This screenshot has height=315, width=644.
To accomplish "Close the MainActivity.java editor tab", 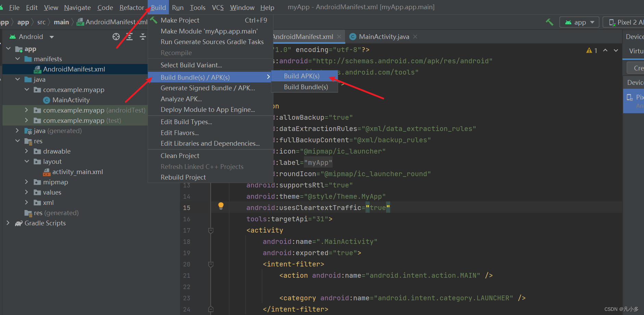I will click(x=415, y=37).
